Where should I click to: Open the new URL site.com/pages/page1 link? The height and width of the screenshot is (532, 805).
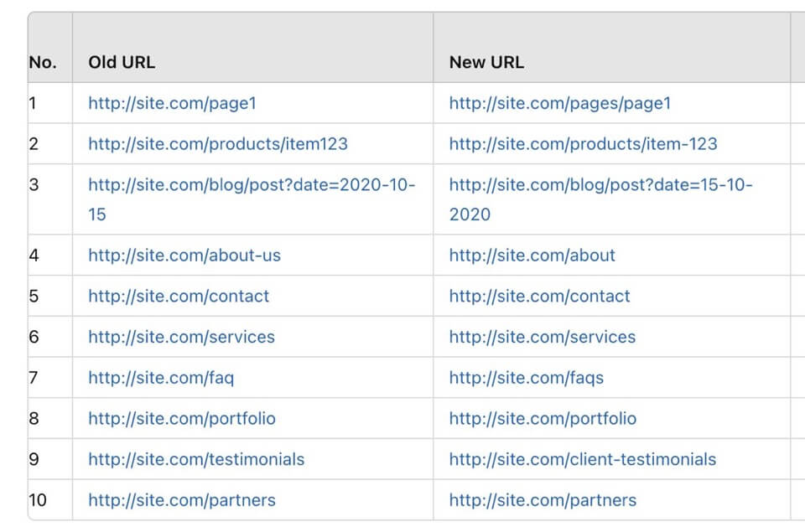pos(559,103)
